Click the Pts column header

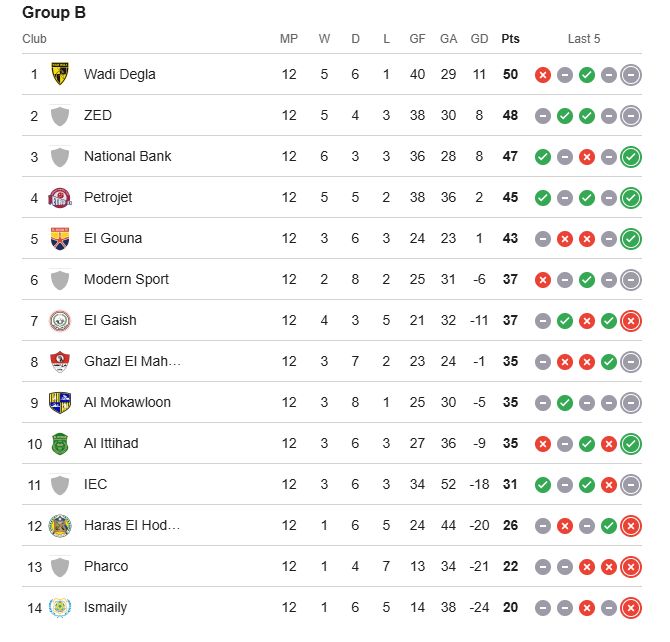[510, 39]
